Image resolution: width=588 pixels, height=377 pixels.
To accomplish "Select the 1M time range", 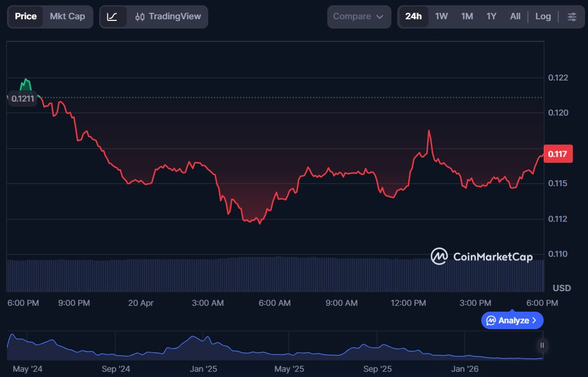I will (467, 17).
